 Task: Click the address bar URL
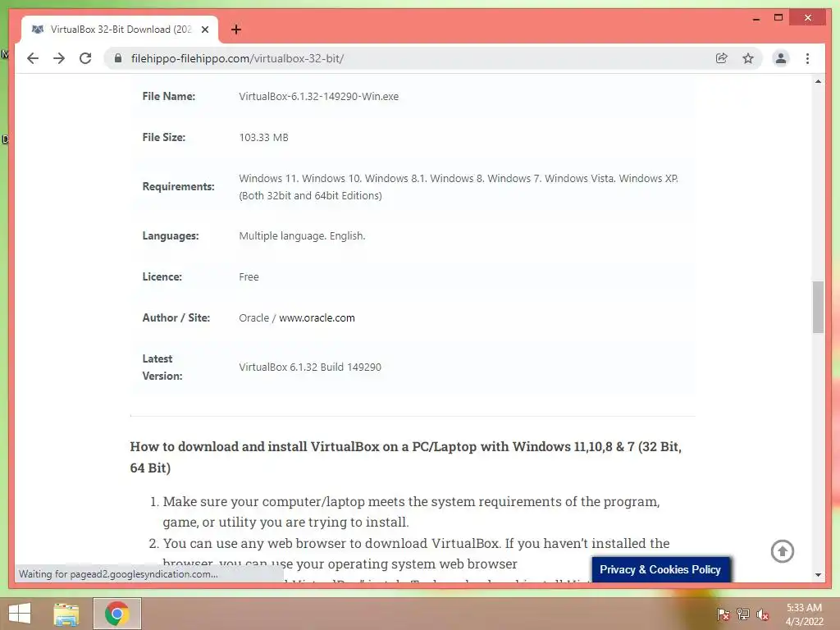tap(237, 58)
